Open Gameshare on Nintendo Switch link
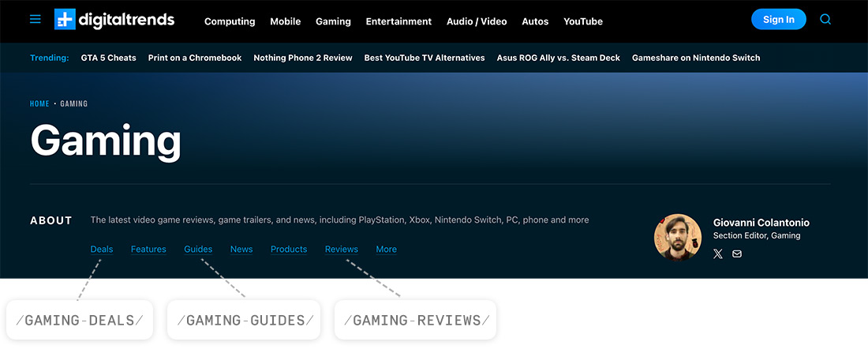Viewport: 868px width, 353px height. (x=696, y=58)
